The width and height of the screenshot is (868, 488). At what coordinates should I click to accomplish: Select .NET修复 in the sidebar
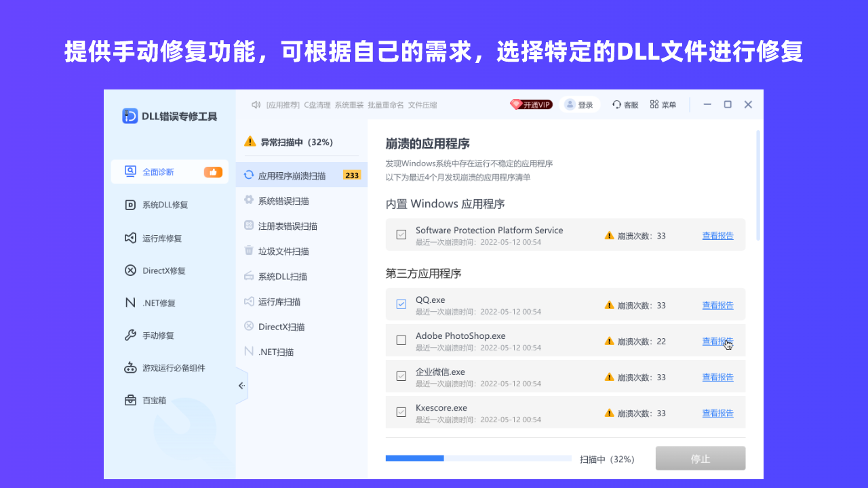point(155,303)
